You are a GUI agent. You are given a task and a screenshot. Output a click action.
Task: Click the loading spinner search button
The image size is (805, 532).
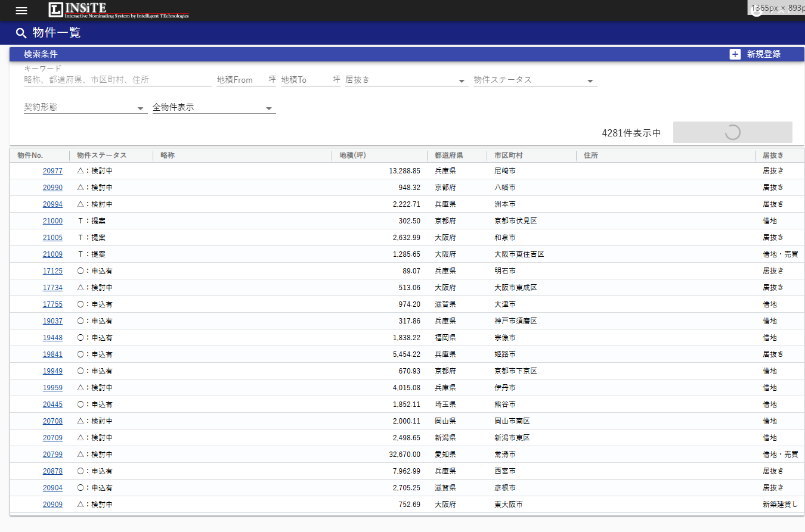(732, 132)
